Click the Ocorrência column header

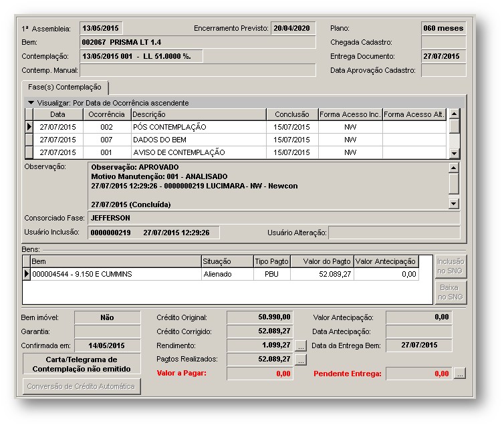107,114
